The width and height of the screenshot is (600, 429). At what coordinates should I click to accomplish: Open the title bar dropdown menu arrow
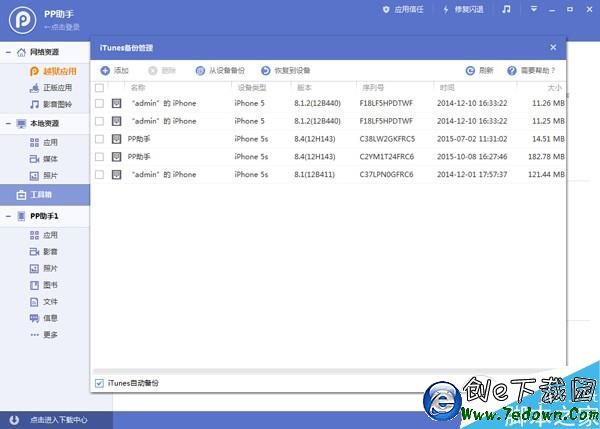(533, 9)
